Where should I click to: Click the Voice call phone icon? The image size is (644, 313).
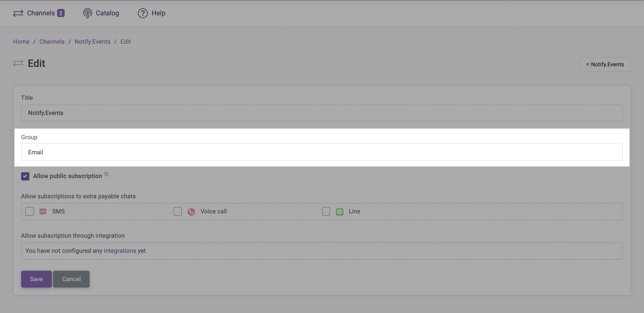tap(191, 211)
